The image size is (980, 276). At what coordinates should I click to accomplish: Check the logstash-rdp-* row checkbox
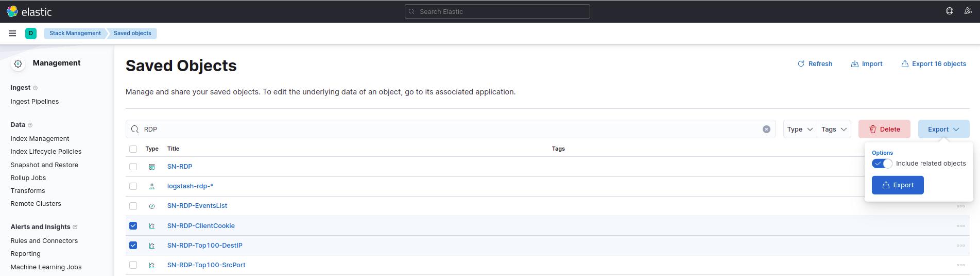point(133,186)
